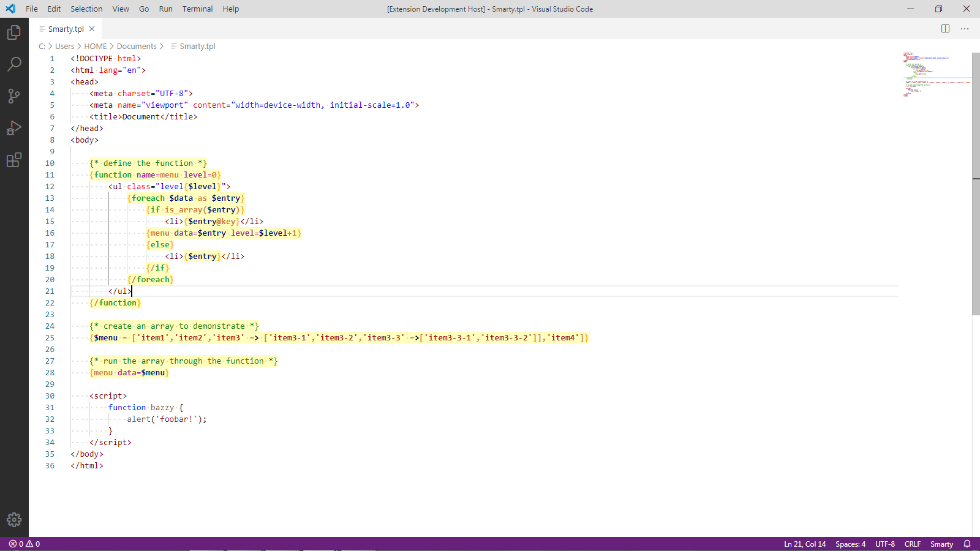
Task: Click line number 36 in gutter
Action: [x=50, y=465]
